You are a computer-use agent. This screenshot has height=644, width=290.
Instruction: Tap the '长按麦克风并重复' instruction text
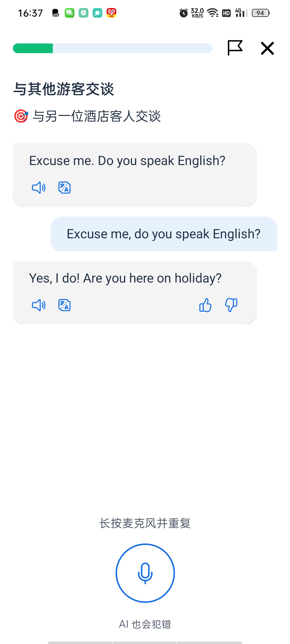(145, 523)
